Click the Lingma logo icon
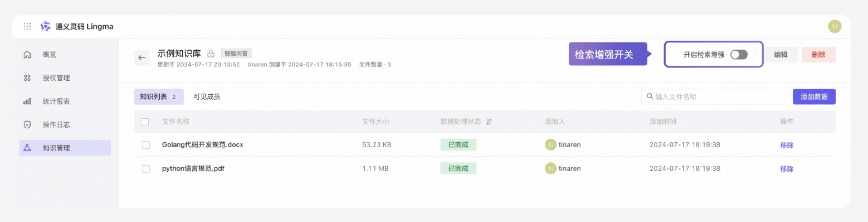 [46, 26]
